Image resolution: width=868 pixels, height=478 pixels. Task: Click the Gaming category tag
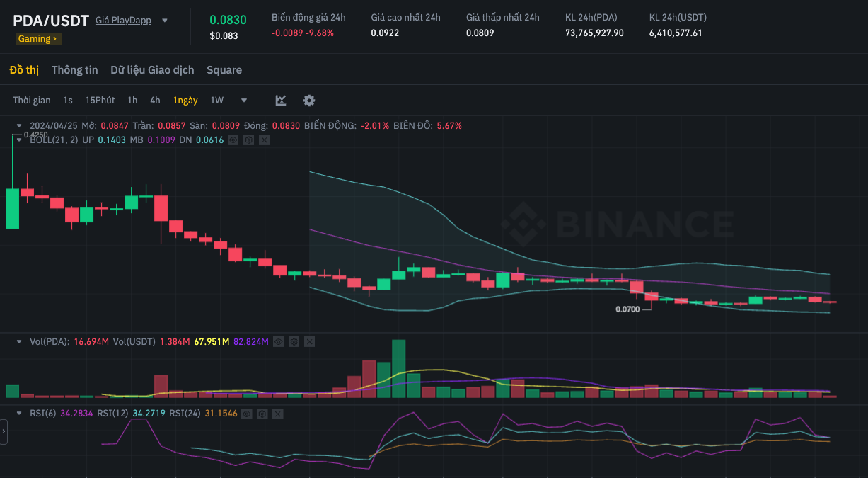point(38,39)
